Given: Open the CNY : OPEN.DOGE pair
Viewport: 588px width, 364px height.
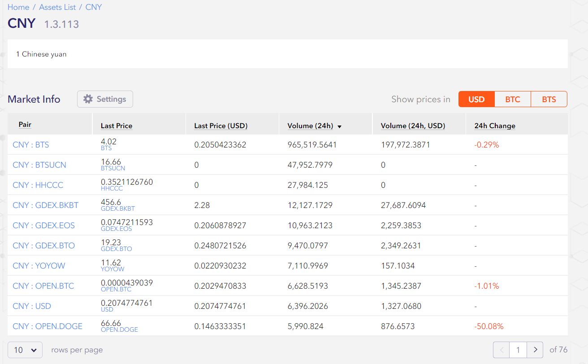Looking at the screenshot, I should (48, 326).
